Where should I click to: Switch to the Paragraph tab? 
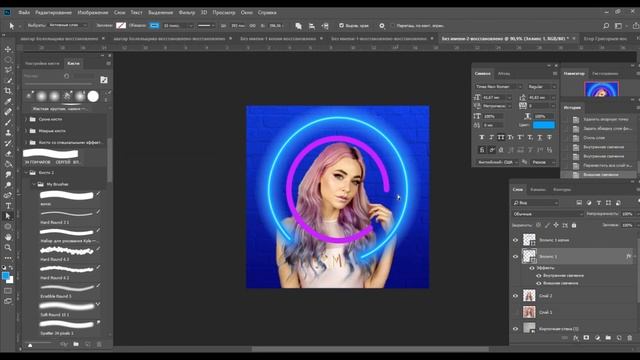coord(504,73)
